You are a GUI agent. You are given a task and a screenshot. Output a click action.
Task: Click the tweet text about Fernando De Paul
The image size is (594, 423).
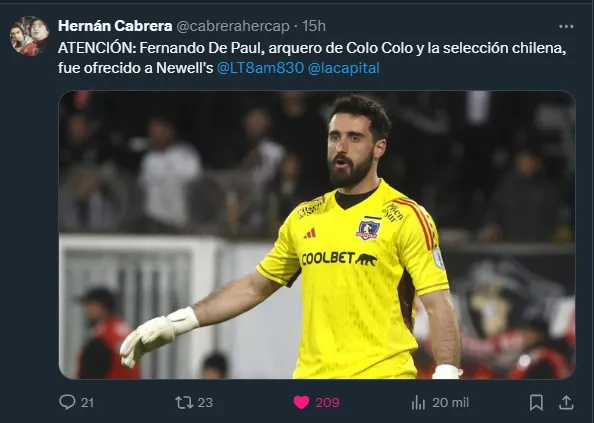312,58
